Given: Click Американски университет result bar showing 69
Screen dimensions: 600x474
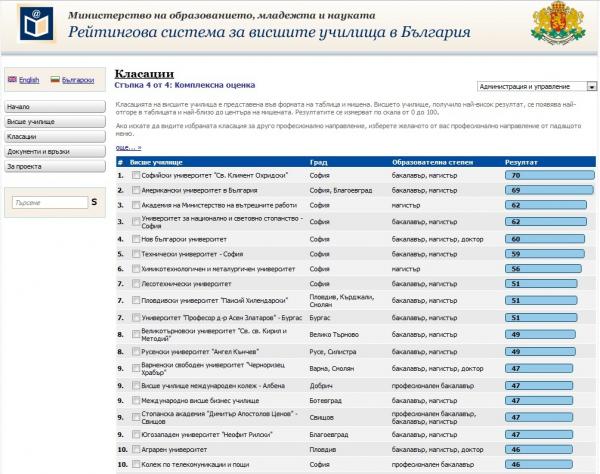Looking at the screenshot, I should [549, 190].
